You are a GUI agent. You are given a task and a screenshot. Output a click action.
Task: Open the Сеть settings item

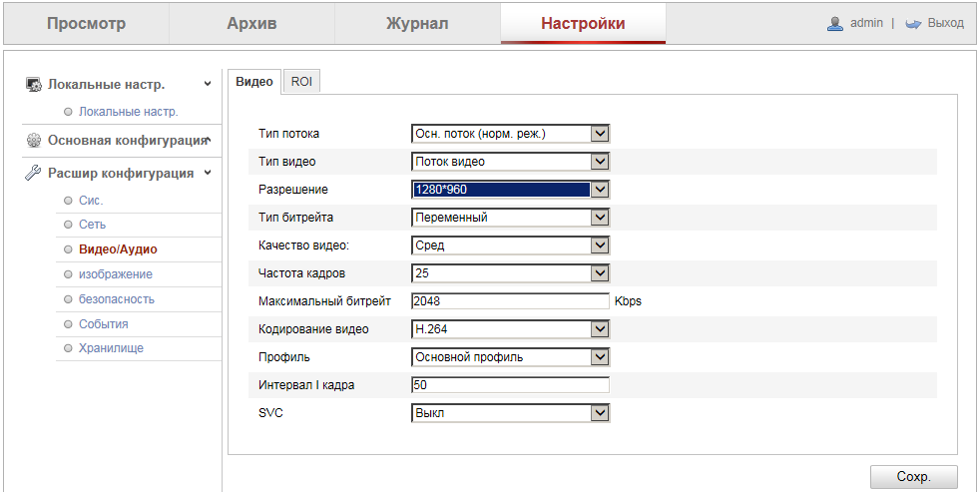pyautogui.click(x=93, y=225)
